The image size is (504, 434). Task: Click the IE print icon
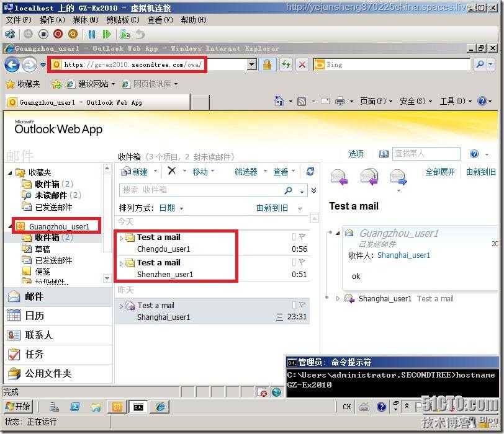tap(340, 102)
